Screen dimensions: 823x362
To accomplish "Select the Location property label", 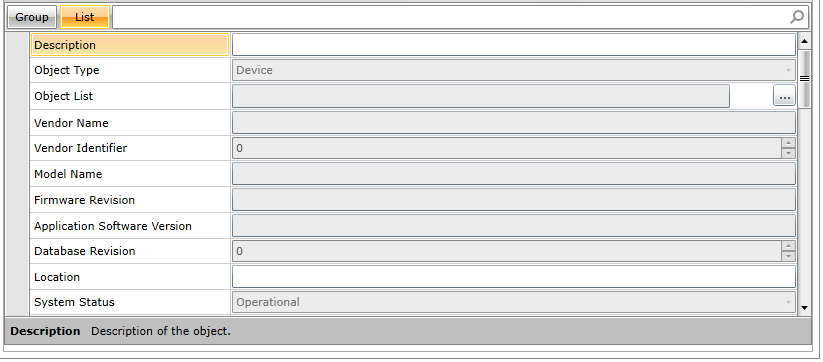I will pyautogui.click(x=57, y=277).
